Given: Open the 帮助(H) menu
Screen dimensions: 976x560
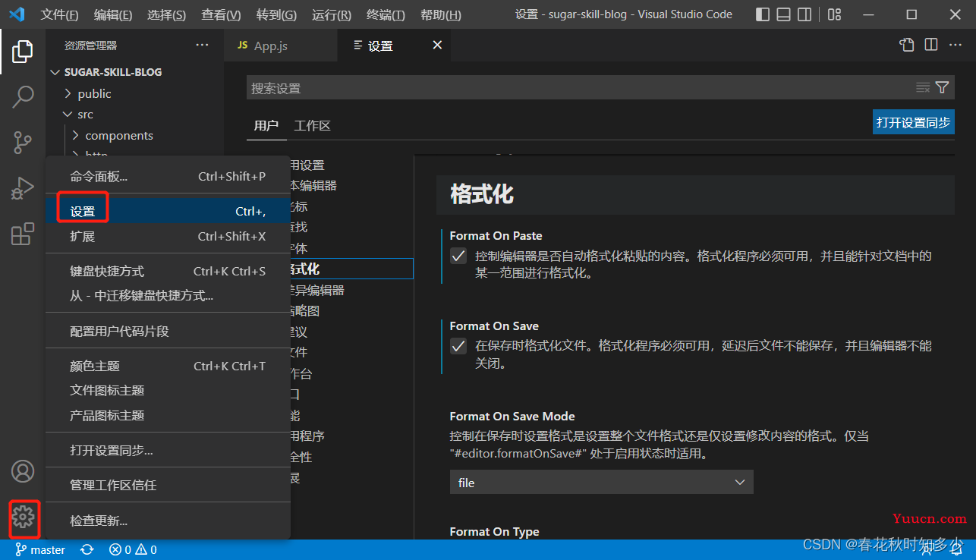Looking at the screenshot, I should tap(440, 15).
